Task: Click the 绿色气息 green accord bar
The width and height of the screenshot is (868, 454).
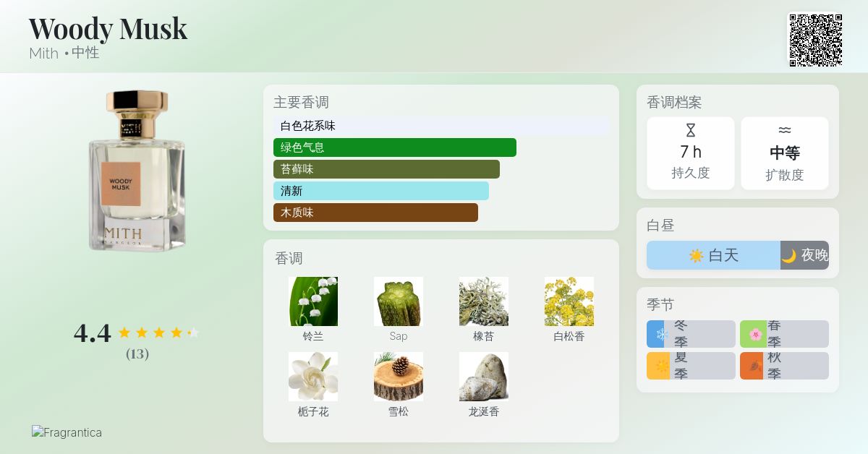Action: click(x=395, y=147)
